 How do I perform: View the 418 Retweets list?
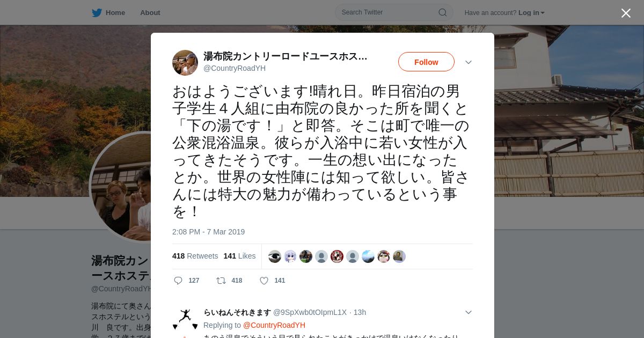195,256
